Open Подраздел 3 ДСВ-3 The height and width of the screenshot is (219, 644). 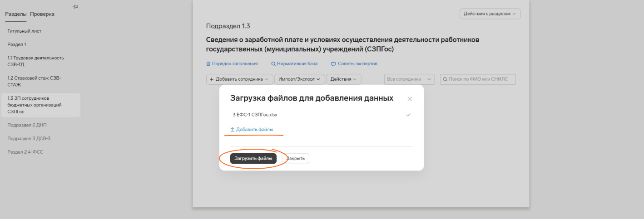point(29,138)
